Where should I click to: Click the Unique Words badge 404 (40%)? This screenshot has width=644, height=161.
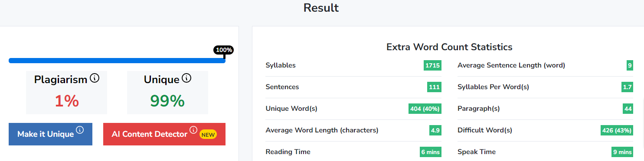[x=425, y=109]
